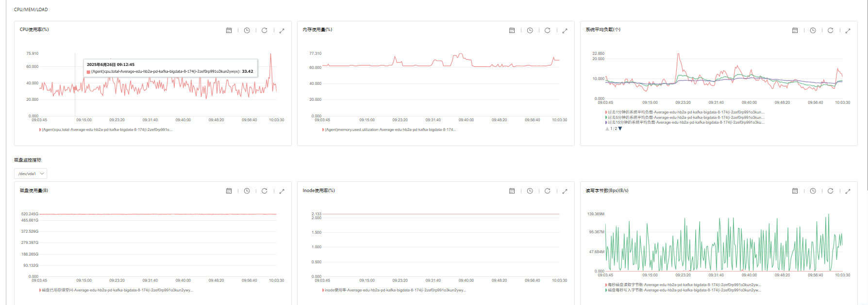Click the 1/2 legend page indicator

pyautogui.click(x=614, y=128)
